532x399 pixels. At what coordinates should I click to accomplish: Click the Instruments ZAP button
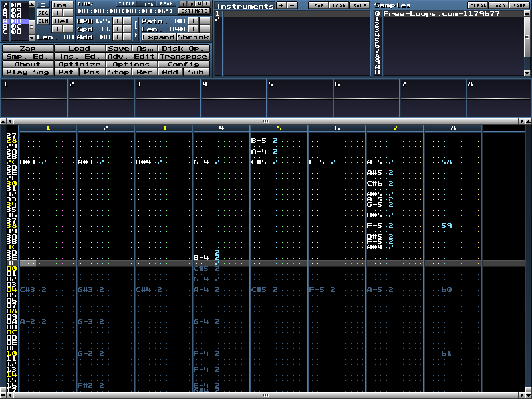[319, 5]
